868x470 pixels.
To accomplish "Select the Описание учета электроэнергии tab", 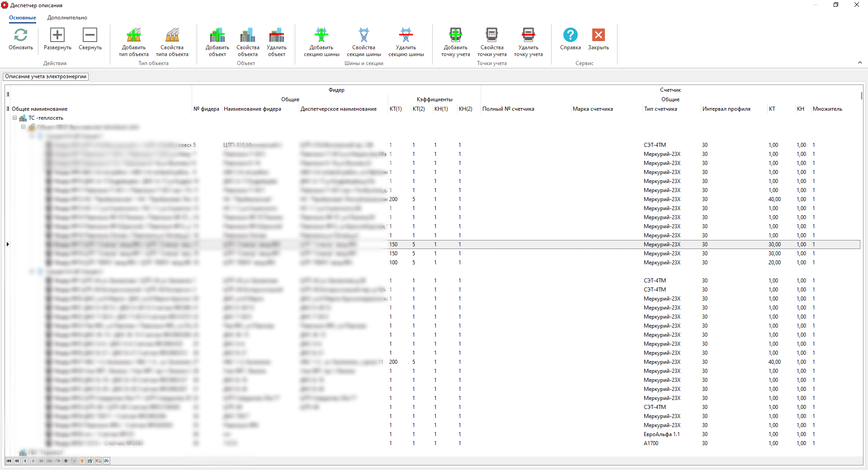I will (46, 76).
